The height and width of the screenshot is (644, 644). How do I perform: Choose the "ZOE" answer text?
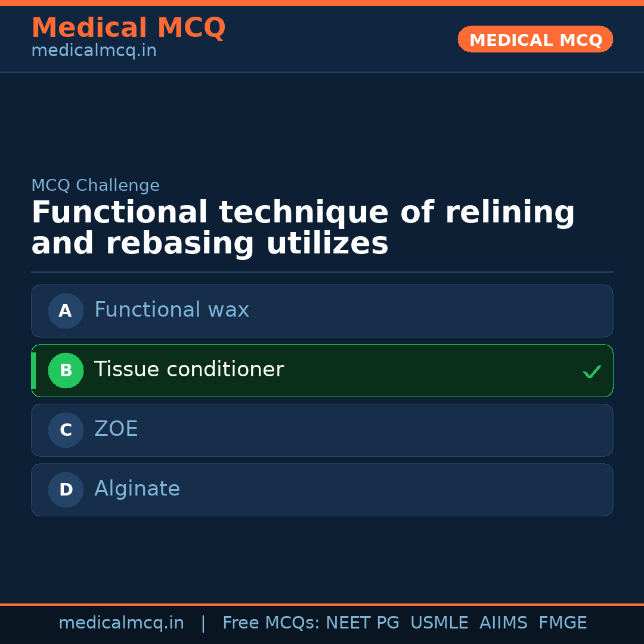[116, 429]
